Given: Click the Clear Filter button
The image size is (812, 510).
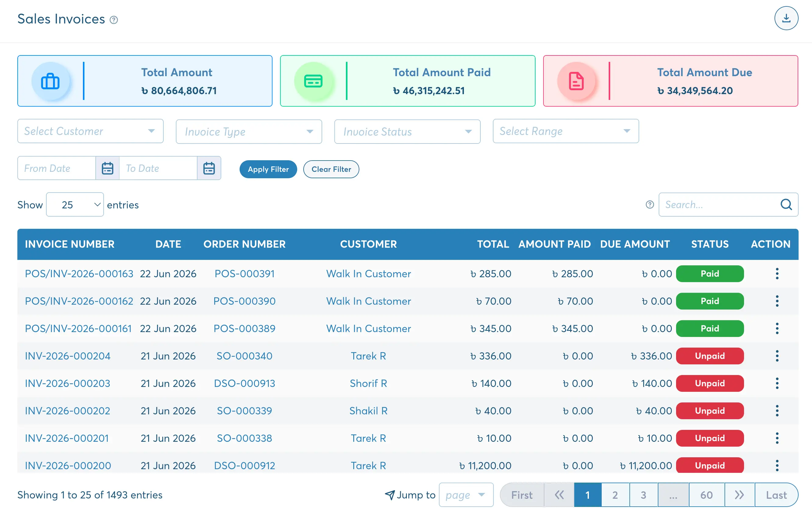Looking at the screenshot, I should [x=331, y=169].
